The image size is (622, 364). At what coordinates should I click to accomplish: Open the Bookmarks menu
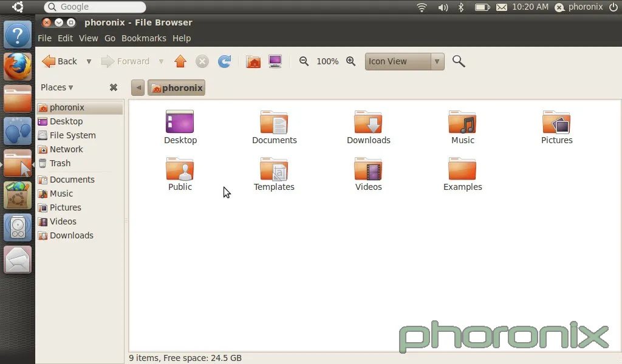coord(143,38)
